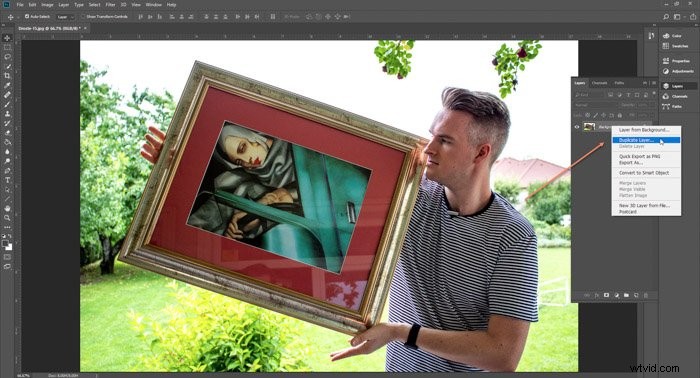Screen dimensions: 700x378
Task: Select the Lasso tool
Action: [x=7, y=57]
